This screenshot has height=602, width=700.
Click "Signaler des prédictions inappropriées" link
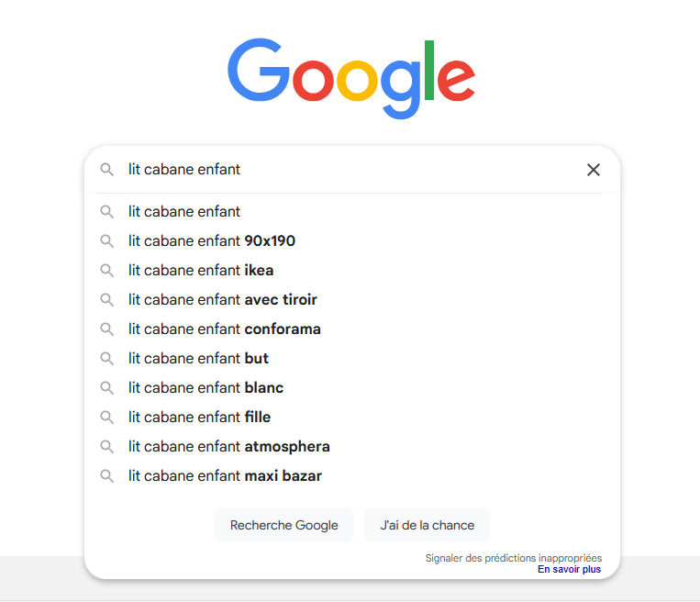point(513,558)
